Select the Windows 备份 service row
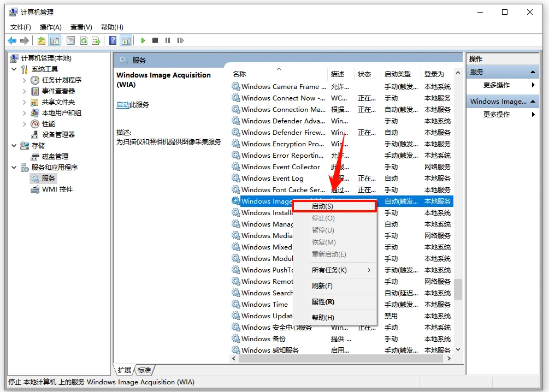Viewport: 549px width, 392px height. pos(343,339)
